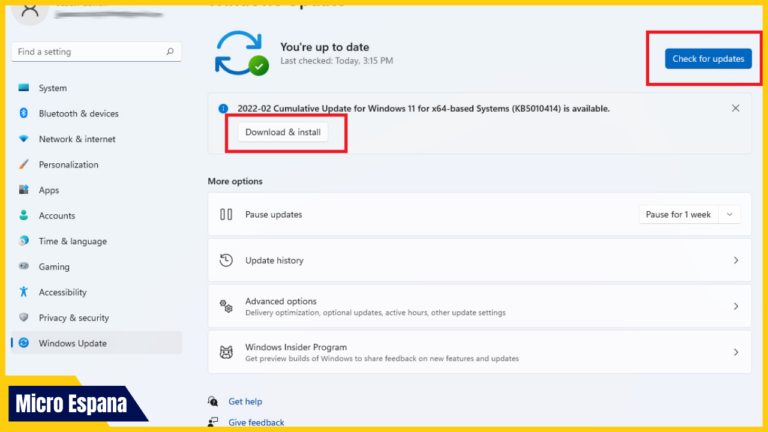Screen dimensions: 768x432
Task: Expand Advanced options chevron
Action: point(736,306)
